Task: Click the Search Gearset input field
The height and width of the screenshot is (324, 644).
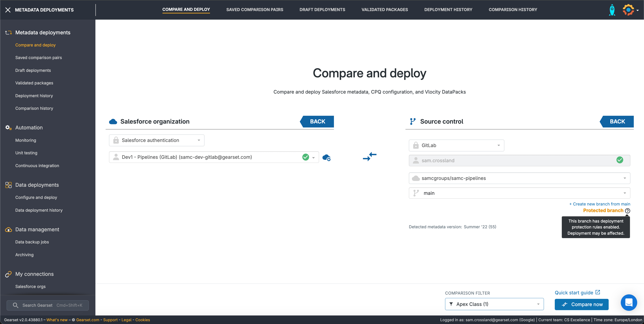Action: click(x=47, y=305)
